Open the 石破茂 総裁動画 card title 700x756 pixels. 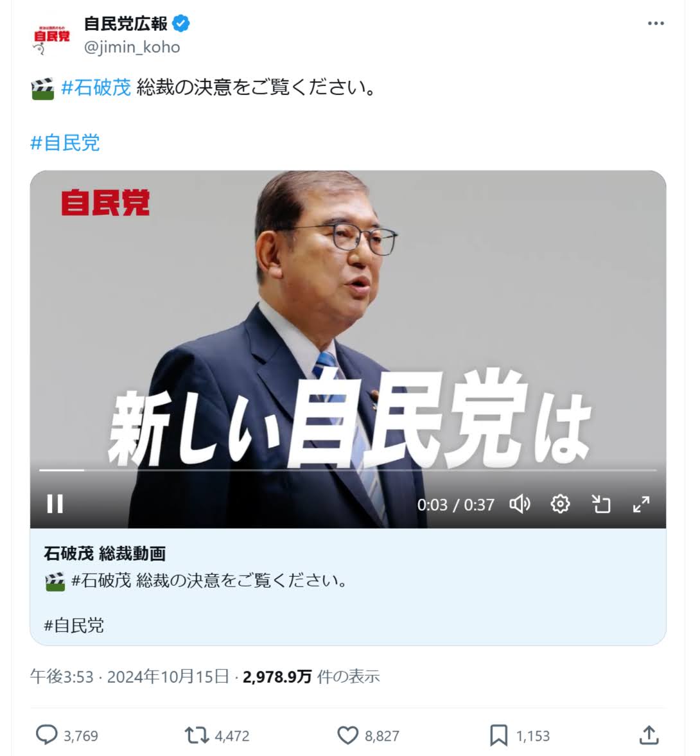click(x=105, y=554)
